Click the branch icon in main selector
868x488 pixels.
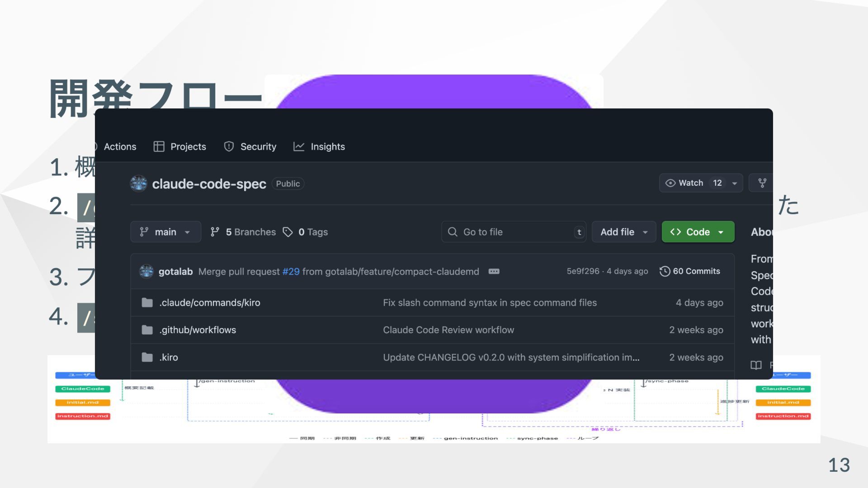(x=144, y=232)
